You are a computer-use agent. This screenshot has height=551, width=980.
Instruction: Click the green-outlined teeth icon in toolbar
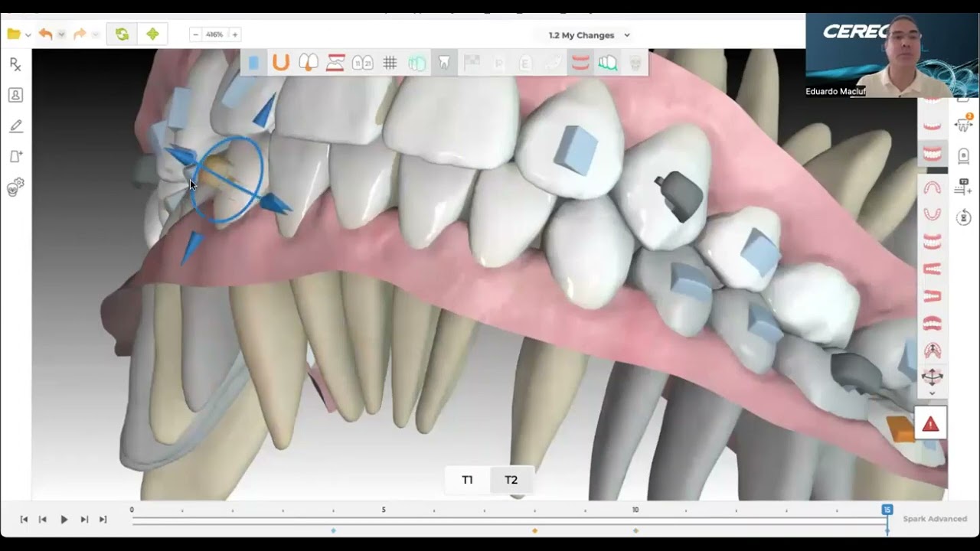(607, 63)
